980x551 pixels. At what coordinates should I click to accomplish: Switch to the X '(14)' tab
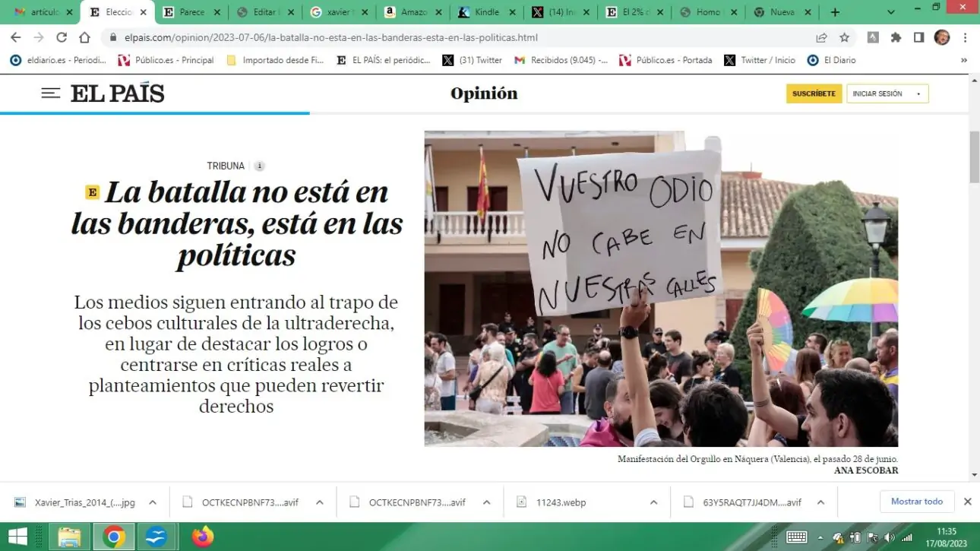[x=560, y=12]
